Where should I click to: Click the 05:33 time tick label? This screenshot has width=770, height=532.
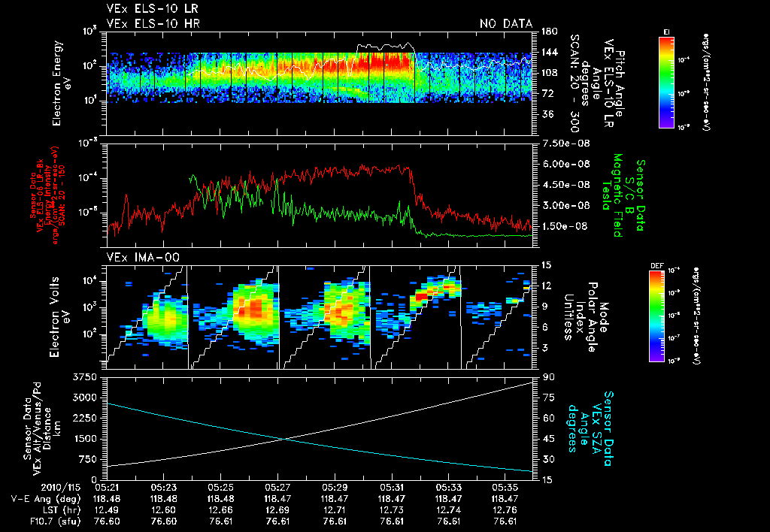(x=449, y=488)
